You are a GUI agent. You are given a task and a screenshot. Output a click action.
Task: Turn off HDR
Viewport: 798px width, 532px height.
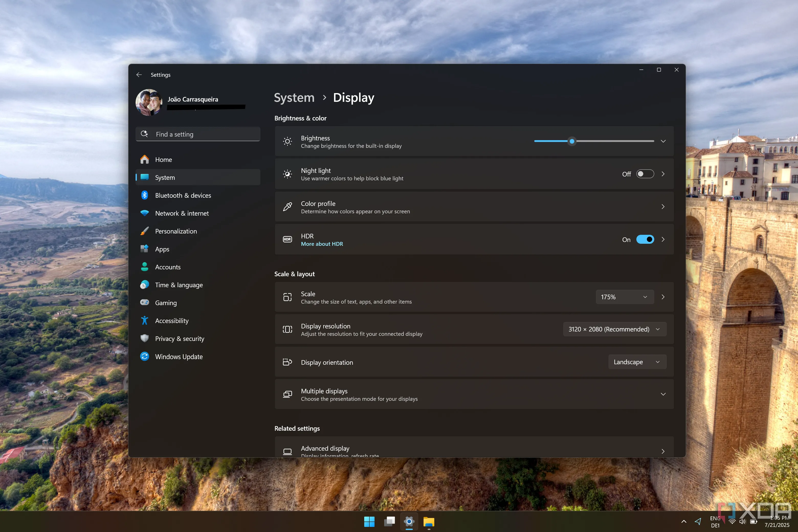tap(645, 239)
